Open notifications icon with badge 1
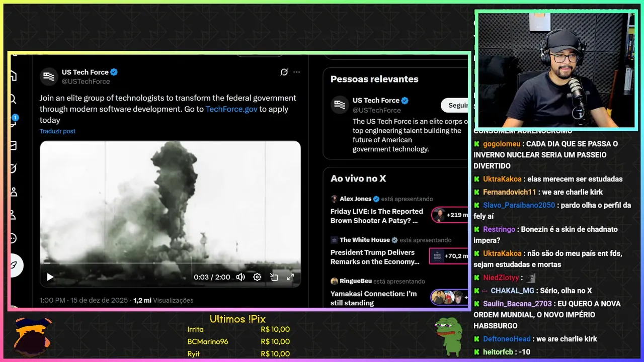 (x=14, y=121)
